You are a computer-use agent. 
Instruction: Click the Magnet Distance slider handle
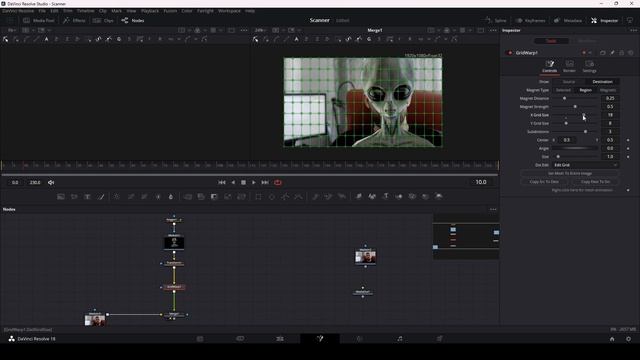point(564,98)
